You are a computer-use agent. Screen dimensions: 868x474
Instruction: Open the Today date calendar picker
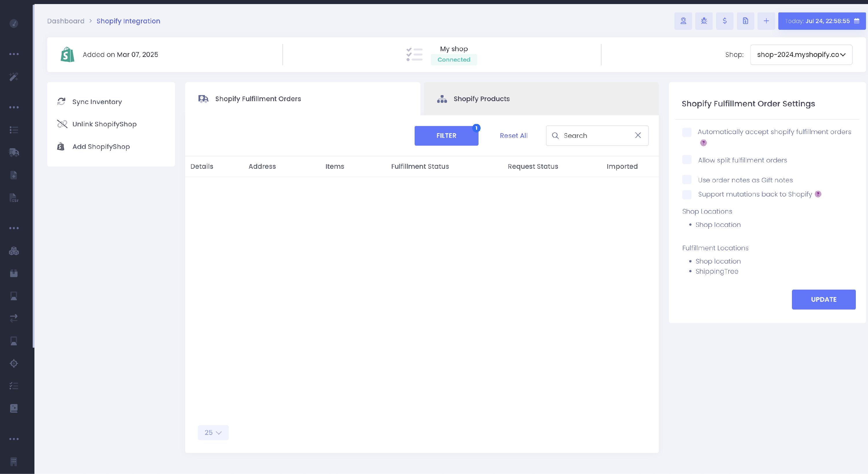821,21
